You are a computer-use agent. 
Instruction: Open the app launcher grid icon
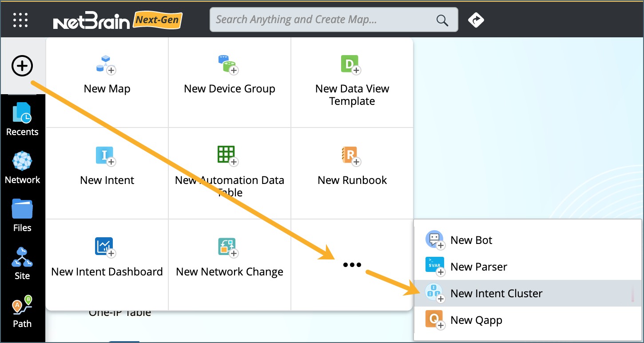point(20,20)
